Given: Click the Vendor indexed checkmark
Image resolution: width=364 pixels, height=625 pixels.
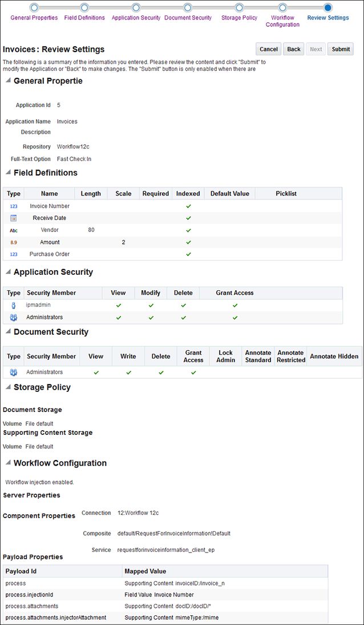Looking at the screenshot, I should click(x=189, y=230).
